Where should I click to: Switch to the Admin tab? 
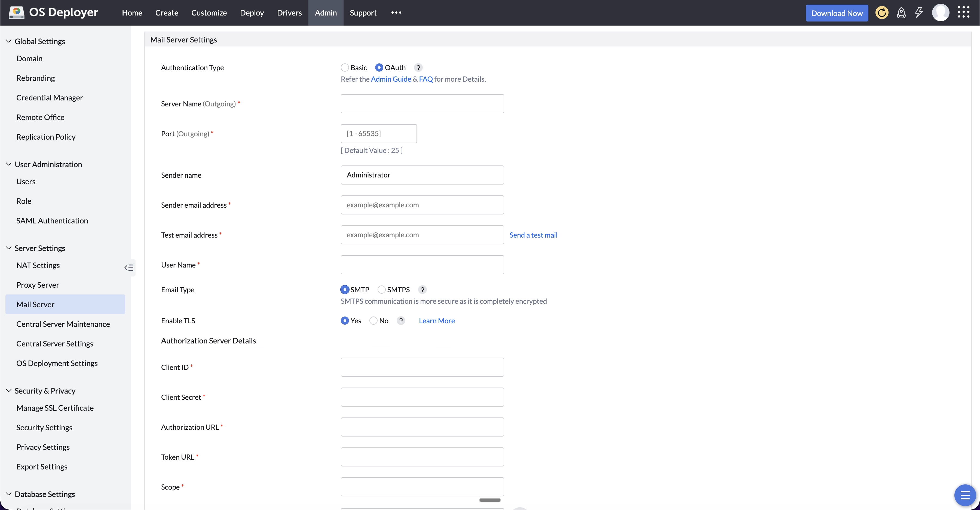tap(326, 13)
